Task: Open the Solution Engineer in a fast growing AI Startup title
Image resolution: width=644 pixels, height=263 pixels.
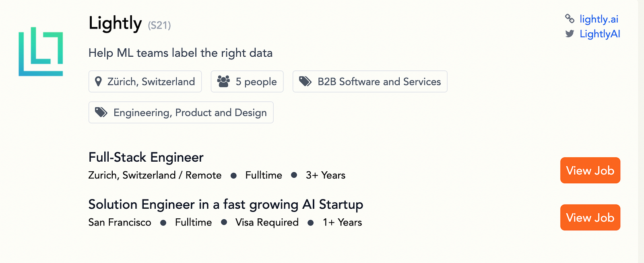Action: point(225,204)
